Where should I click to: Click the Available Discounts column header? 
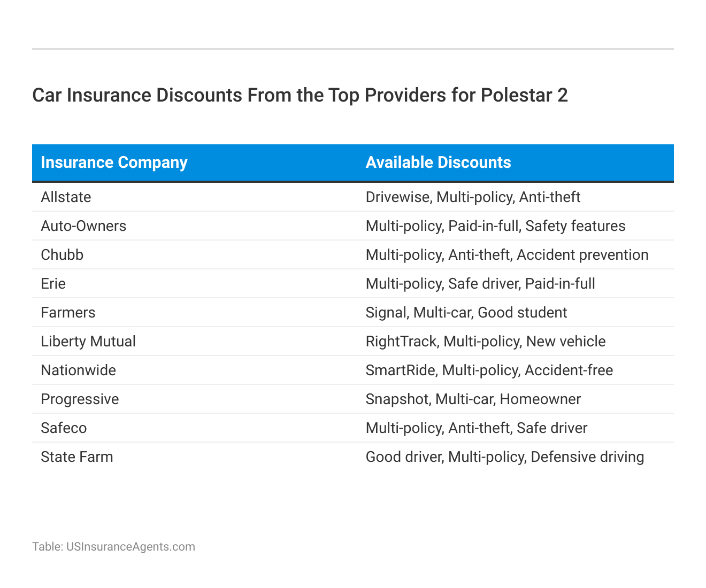coord(438,163)
